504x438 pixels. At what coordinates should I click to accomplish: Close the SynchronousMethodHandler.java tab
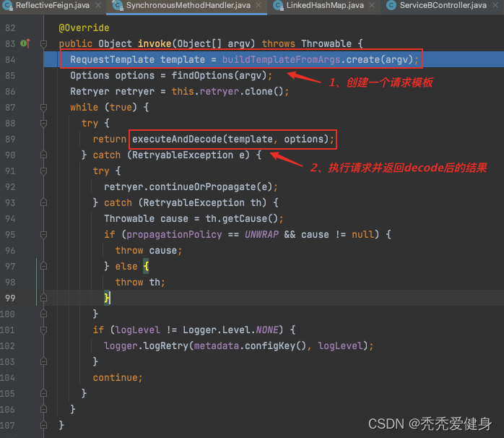click(258, 6)
